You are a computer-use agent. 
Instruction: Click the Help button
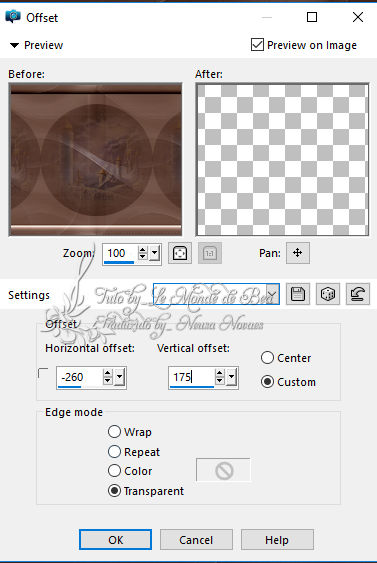pos(277,540)
